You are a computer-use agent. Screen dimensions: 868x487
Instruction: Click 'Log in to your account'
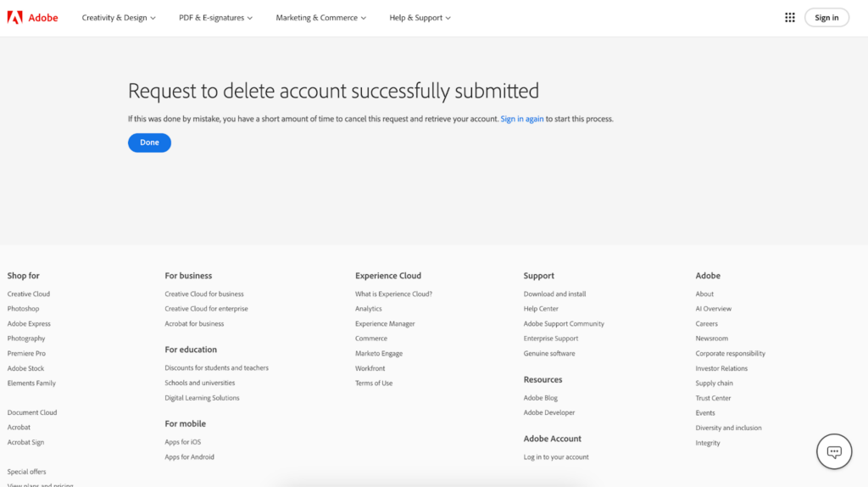pos(556,457)
